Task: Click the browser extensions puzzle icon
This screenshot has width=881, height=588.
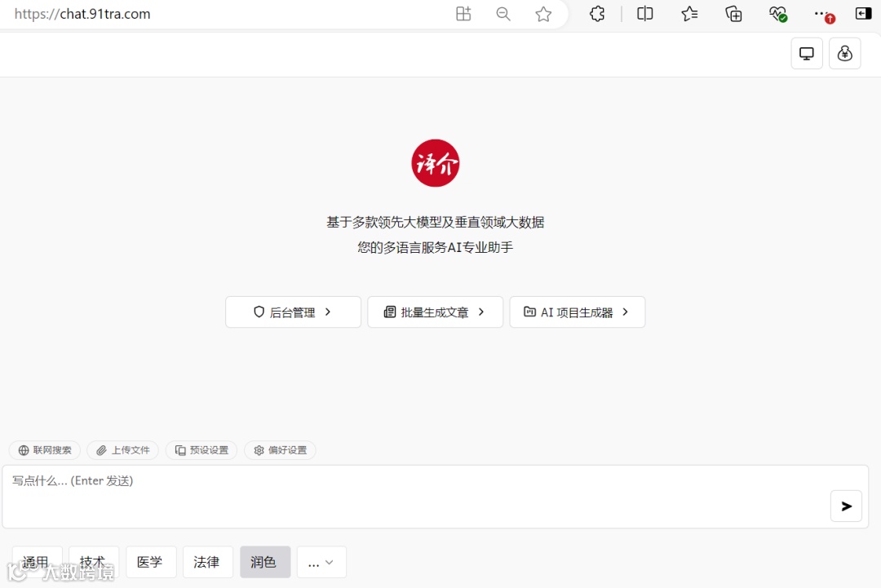Action: pyautogui.click(x=596, y=14)
